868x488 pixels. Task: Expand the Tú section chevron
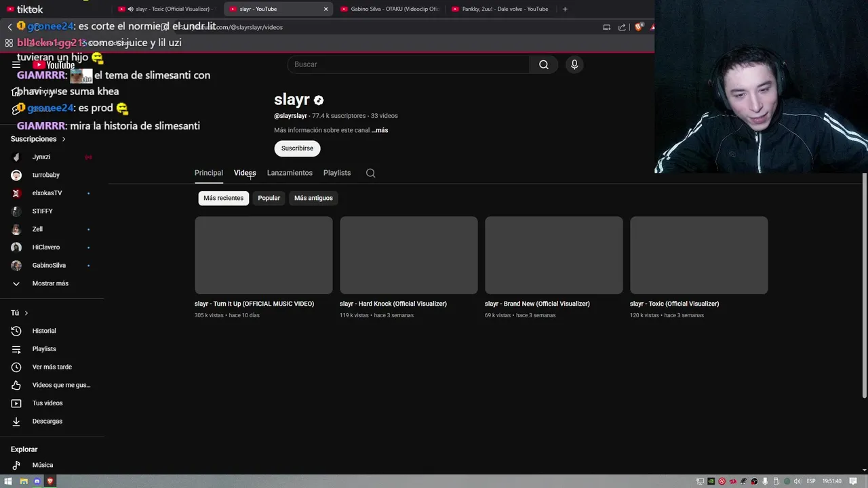(x=26, y=313)
